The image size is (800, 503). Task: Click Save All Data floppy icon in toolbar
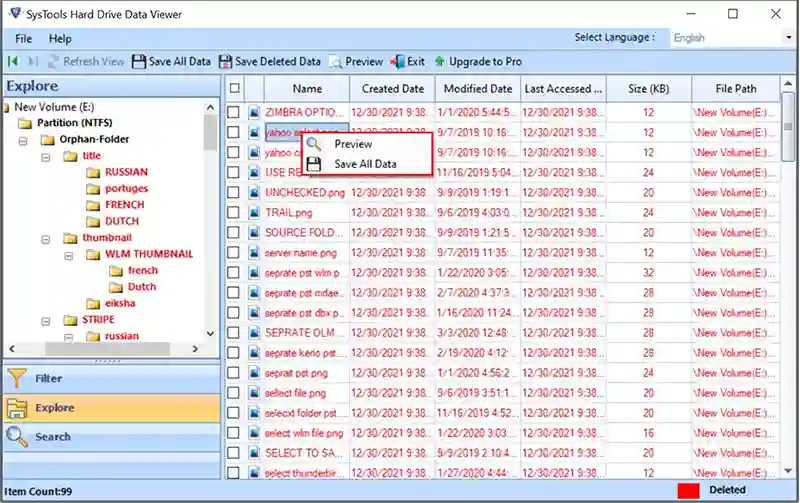pos(139,62)
